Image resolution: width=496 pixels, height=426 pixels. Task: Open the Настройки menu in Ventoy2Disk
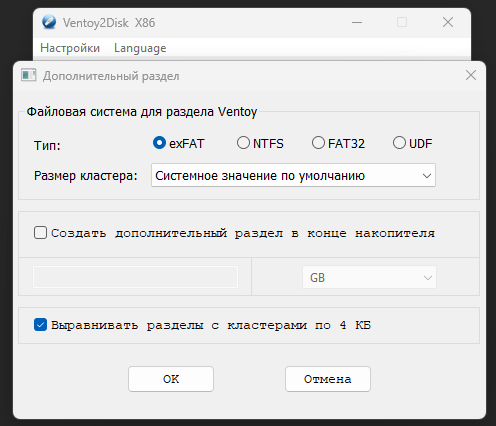point(70,48)
